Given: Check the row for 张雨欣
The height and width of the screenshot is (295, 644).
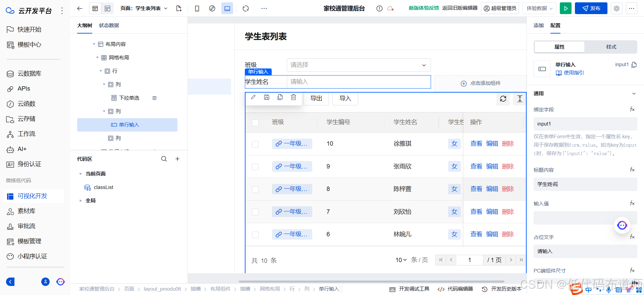Looking at the screenshot, I should coord(255,167).
